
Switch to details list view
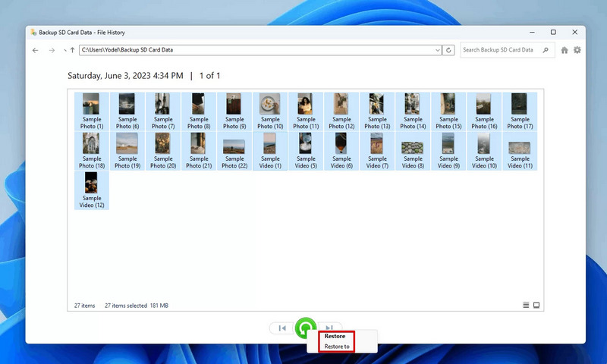pos(526,306)
